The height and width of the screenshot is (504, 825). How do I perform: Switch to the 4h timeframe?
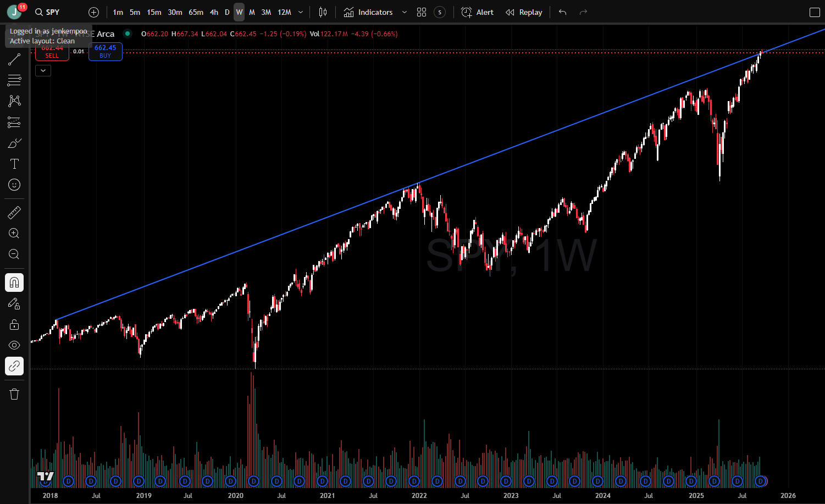tap(214, 12)
